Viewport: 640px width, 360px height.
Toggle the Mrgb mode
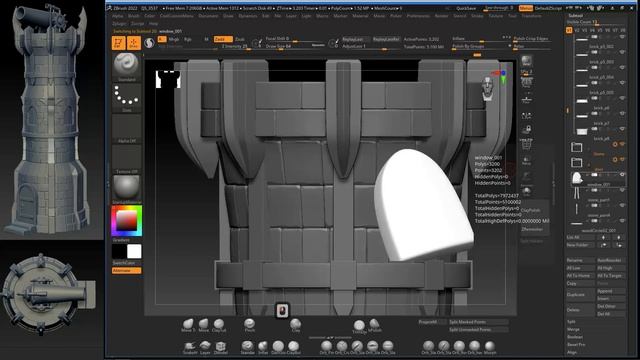[174, 39]
